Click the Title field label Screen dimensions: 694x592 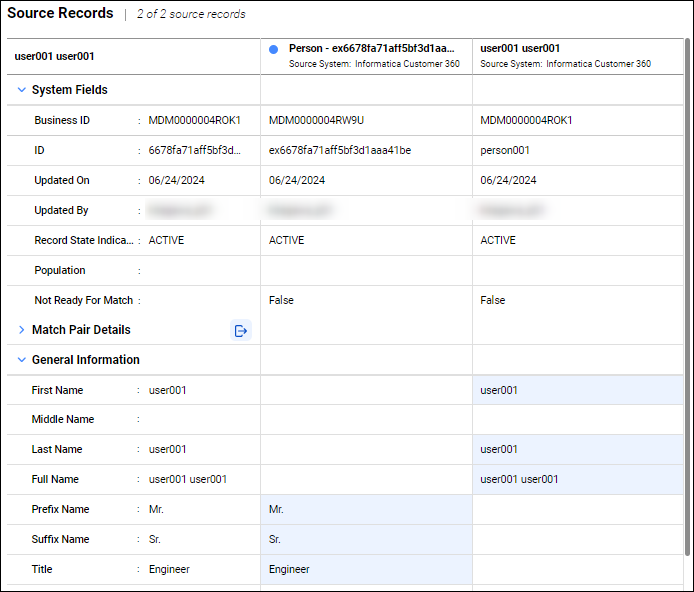[x=42, y=569]
